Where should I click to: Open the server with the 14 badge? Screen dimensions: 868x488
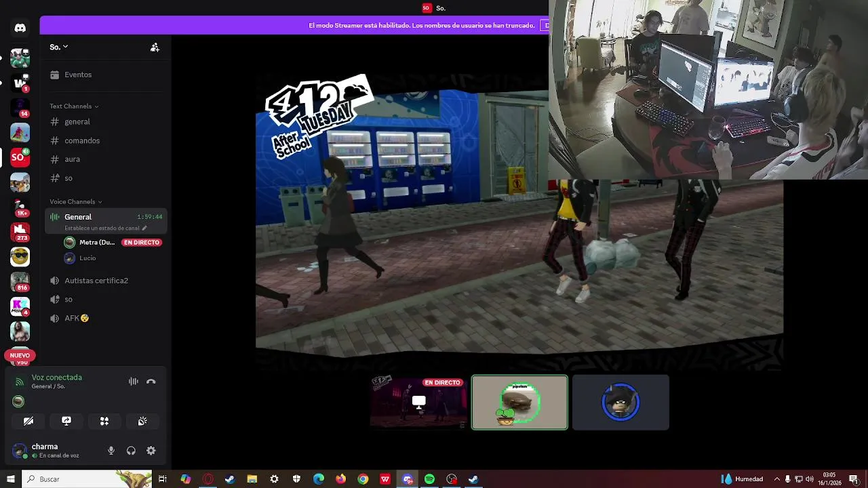20,108
